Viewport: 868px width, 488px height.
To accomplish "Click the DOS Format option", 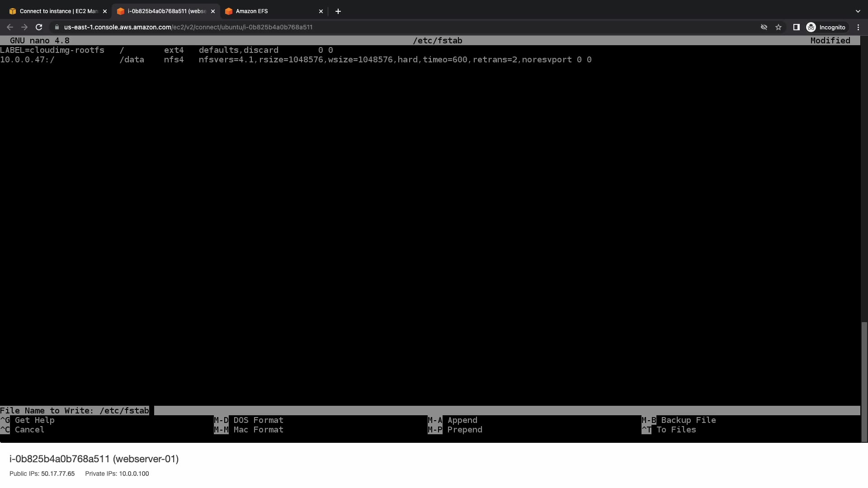I will [258, 420].
